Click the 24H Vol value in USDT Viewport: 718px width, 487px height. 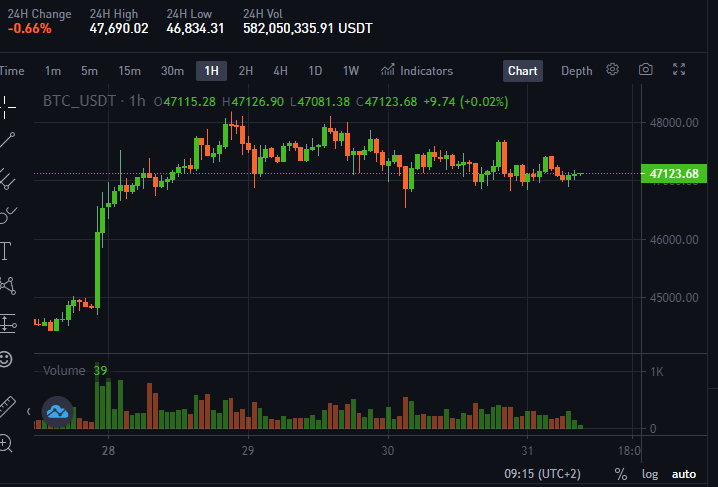click(x=308, y=28)
